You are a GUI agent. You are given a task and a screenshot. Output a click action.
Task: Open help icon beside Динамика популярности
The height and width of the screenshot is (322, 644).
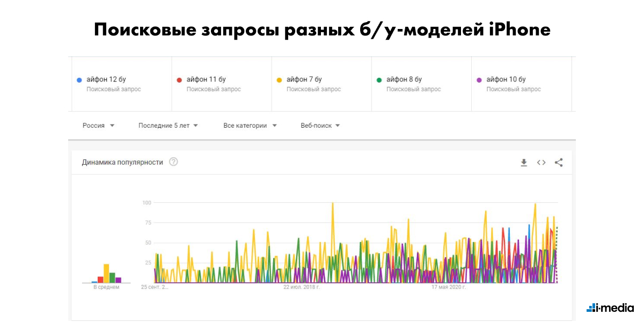coord(173,162)
